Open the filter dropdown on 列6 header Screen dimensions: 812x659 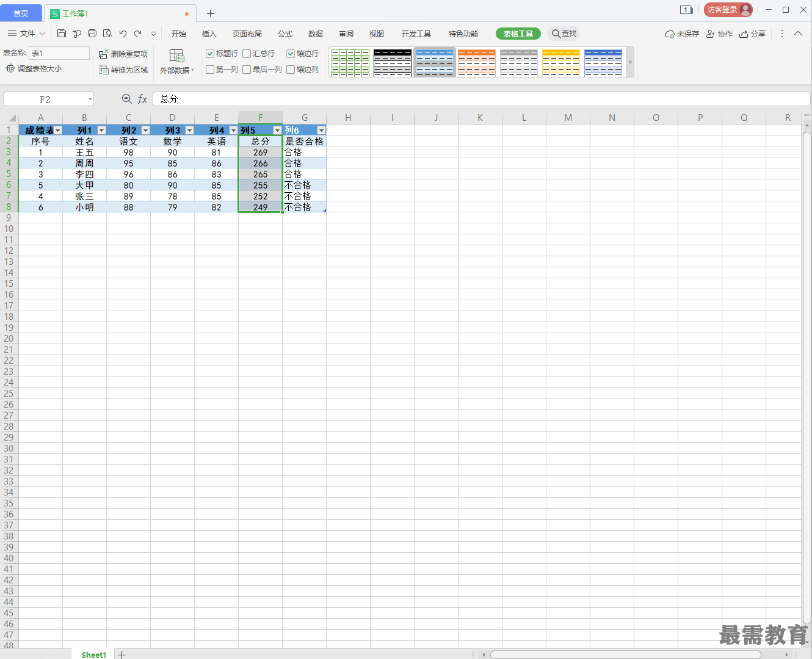[x=322, y=131]
